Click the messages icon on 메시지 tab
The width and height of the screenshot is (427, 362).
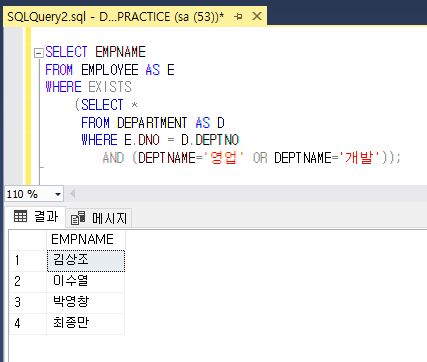pos(78,218)
